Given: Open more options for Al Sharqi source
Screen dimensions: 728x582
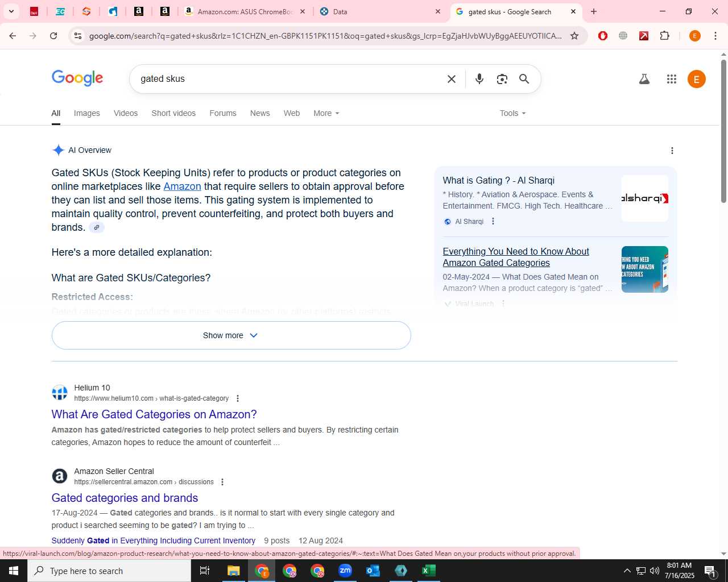Looking at the screenshot, I should [x=493, y=221].
